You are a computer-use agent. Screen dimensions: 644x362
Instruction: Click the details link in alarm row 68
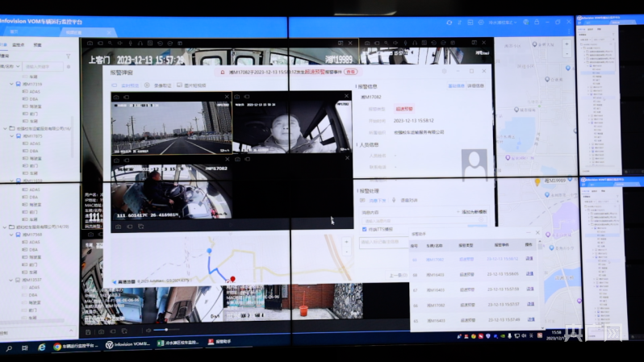[x=529, y=274]
